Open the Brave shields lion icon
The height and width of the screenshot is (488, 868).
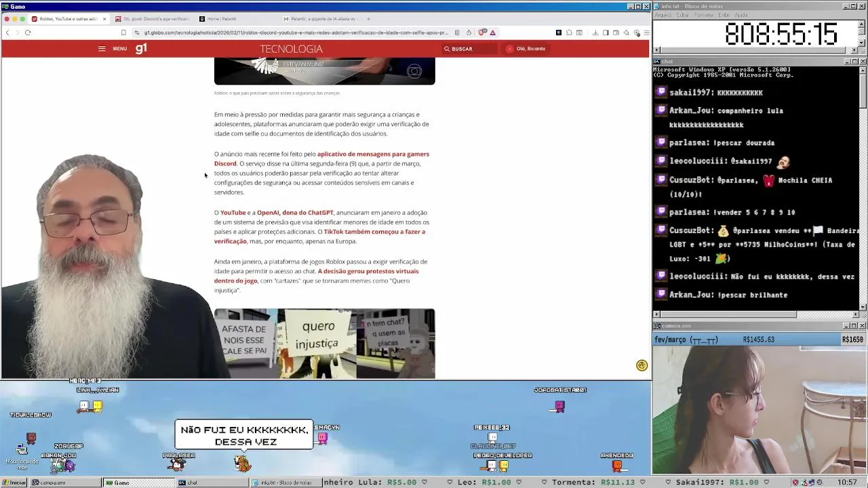(x=482, y=33)
